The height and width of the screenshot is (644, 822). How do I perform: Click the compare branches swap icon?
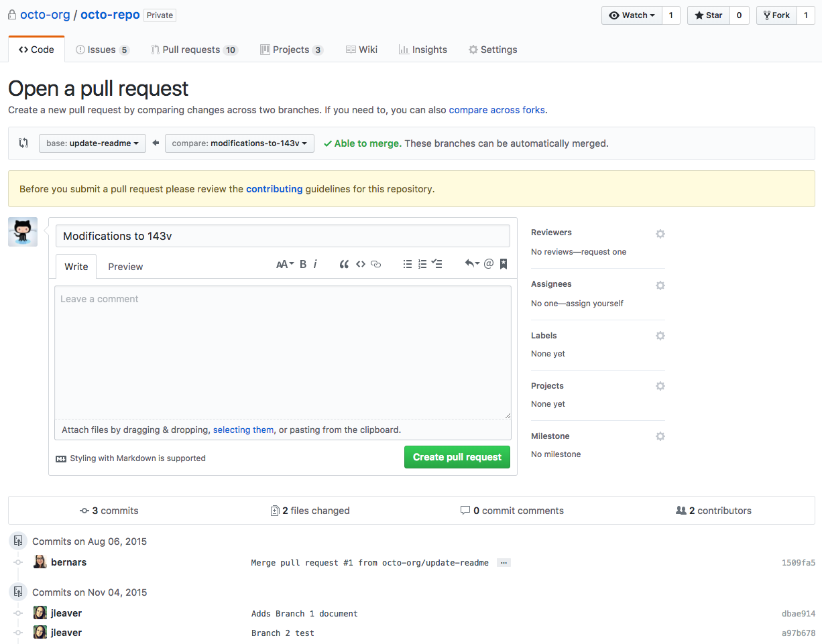pos(23,143)
